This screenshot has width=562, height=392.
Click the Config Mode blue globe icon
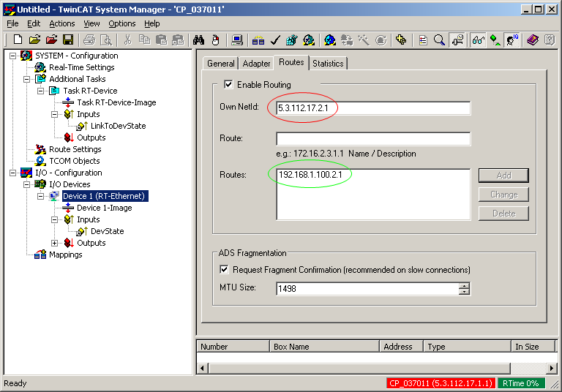[330, 39]
